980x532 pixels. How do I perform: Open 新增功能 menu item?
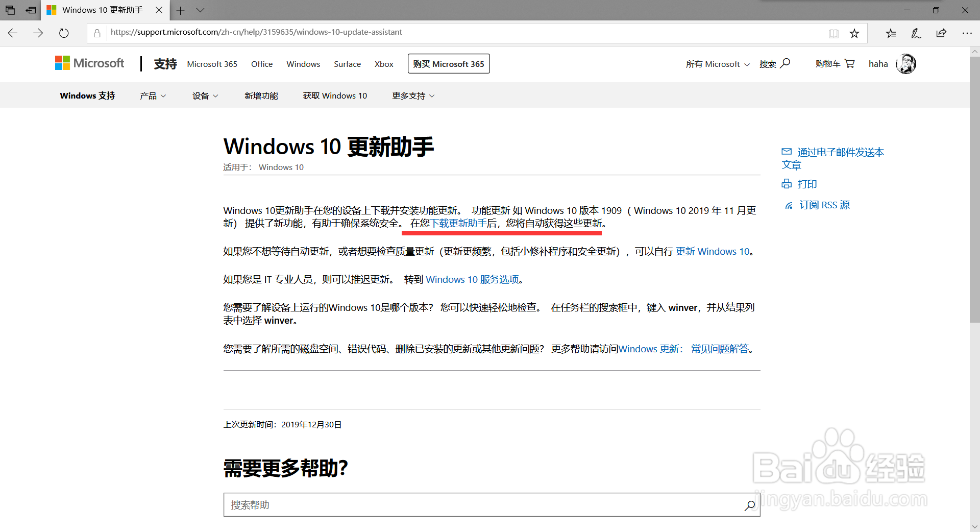click(x=261, y=95)
